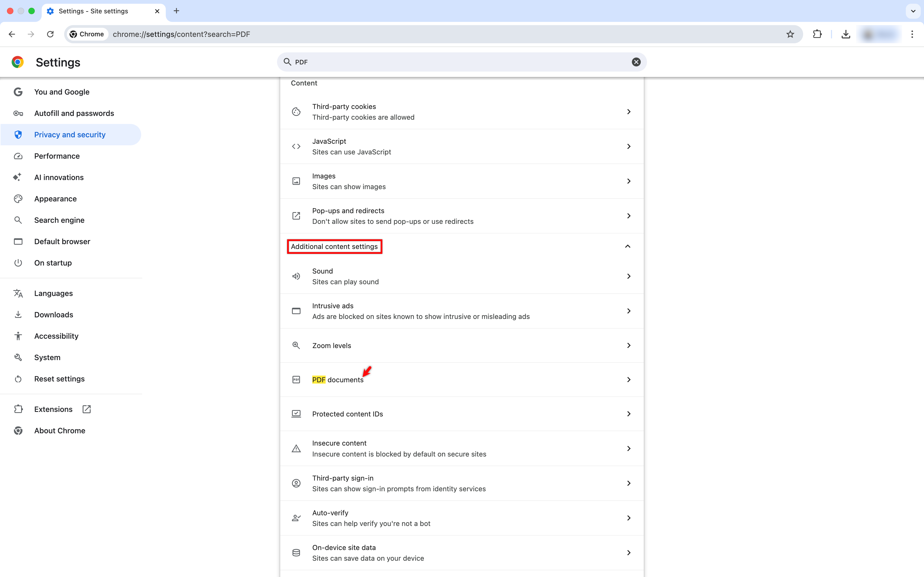Click the Images picture icon
Screen dimensions: 924x577
click(x=296, y=181)
